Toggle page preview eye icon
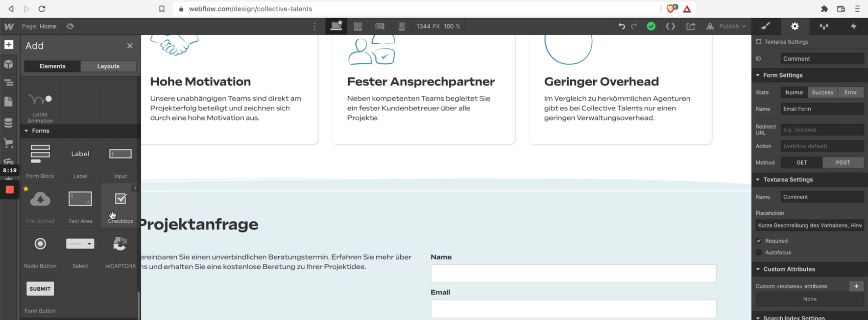The image size is (868, 320). pos(70,26)
